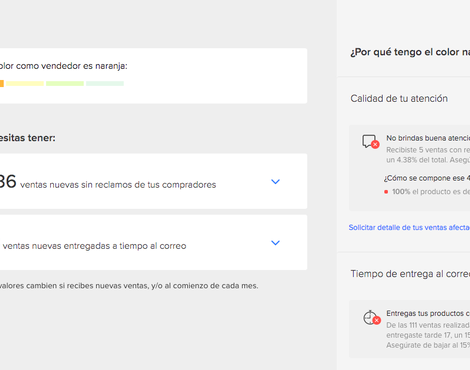470x370 pixels.
Task: Click 'ventas nuevas entregadas a tiempo al correo'
Action: [94, 246]
